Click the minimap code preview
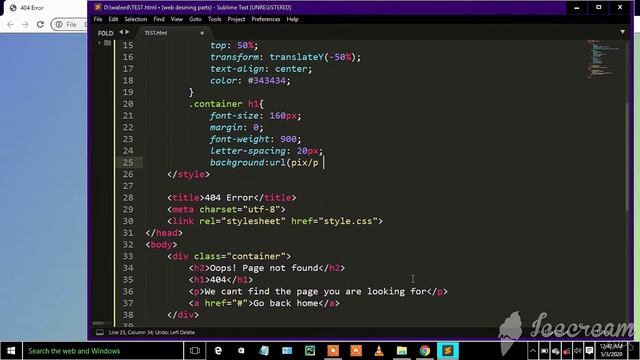Screen dimensions: 640x360 [602, 58]
